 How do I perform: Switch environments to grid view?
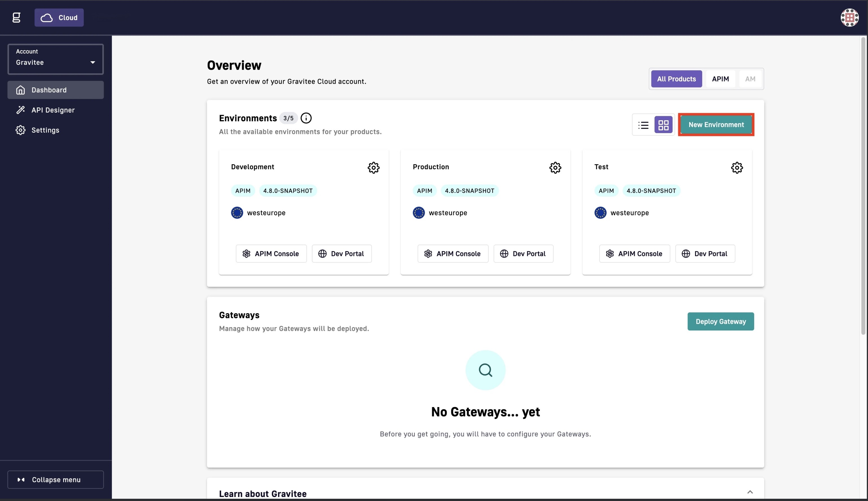(663, 125)
